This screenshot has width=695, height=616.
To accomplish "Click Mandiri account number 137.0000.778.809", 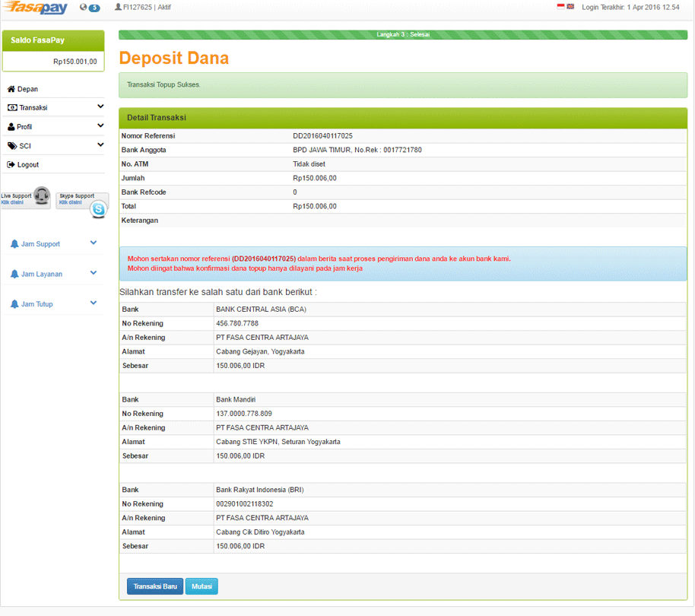I will point(244,414).
